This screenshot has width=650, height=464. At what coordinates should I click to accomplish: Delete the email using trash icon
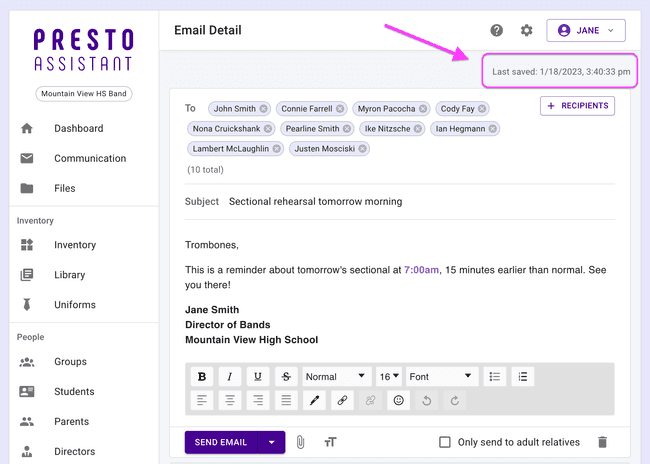point(602,442)
